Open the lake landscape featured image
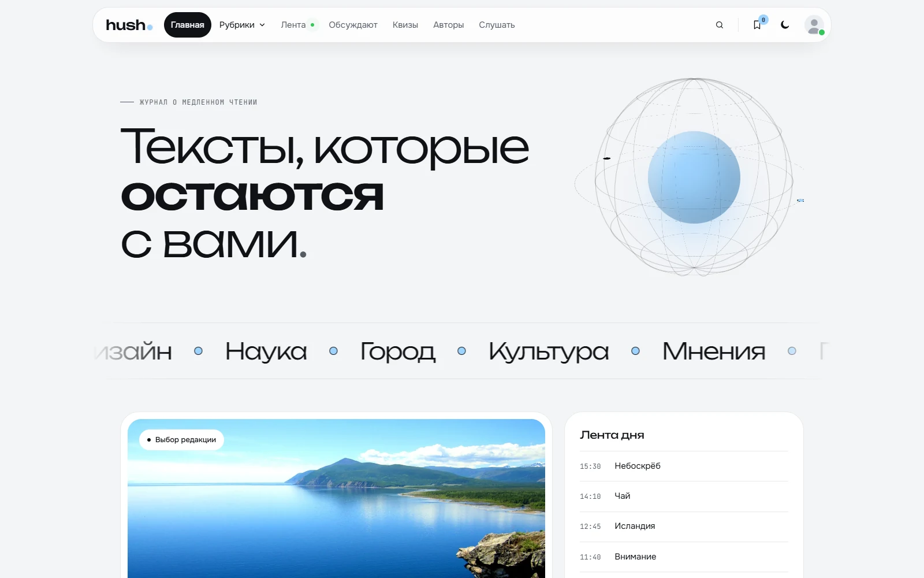Viewport: 924px width, 578px height. [336, 498]
